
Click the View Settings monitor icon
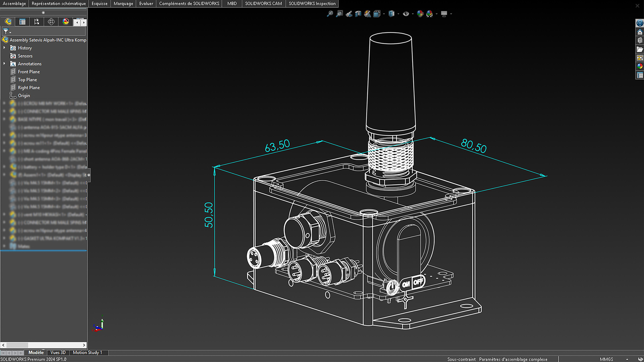444,14
